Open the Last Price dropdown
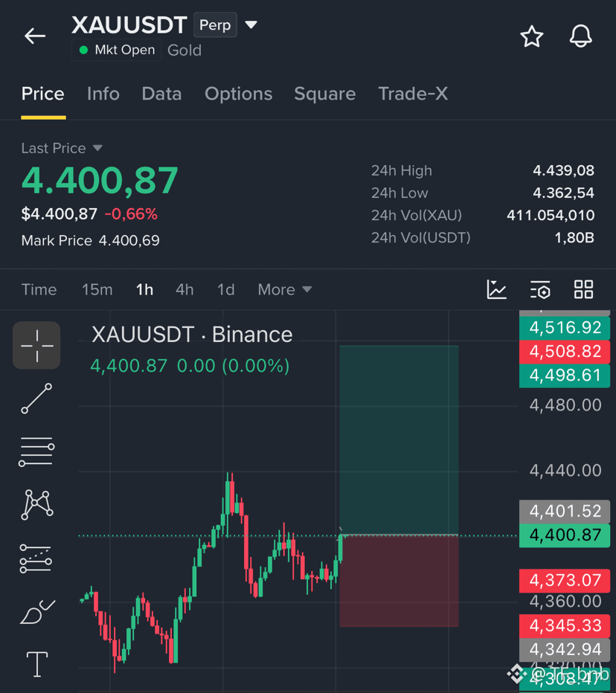616x693 pixels. (x=62, y=148)
